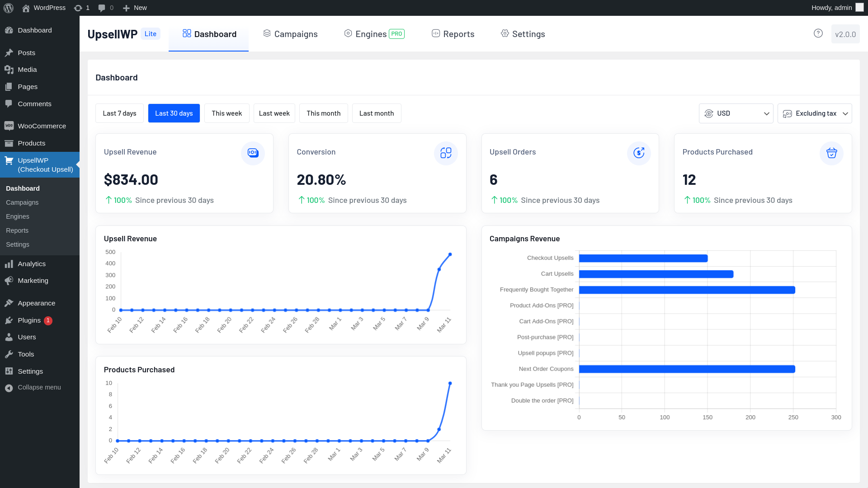Click the Plugins plug icon
The height and width of the screenshot is (488, 868).
tap(9, 320)
